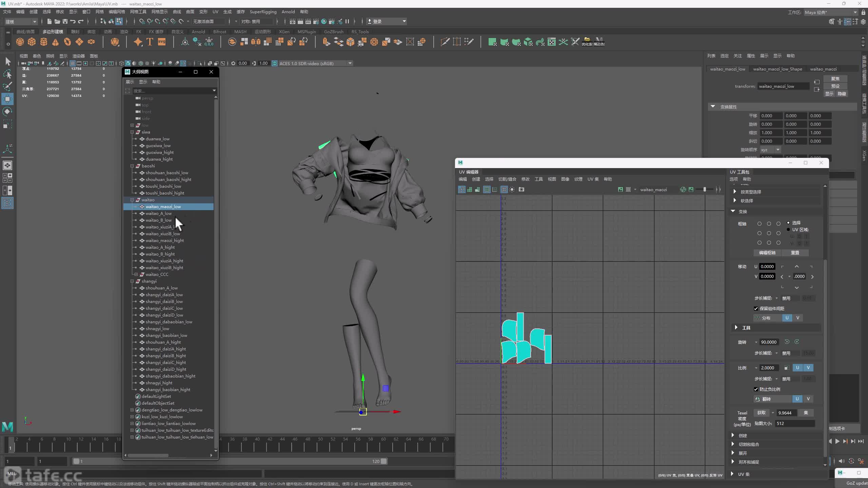Click the IPR render icon
The width and height of the screenshot is (868, 488).
(x=308, y=21)
